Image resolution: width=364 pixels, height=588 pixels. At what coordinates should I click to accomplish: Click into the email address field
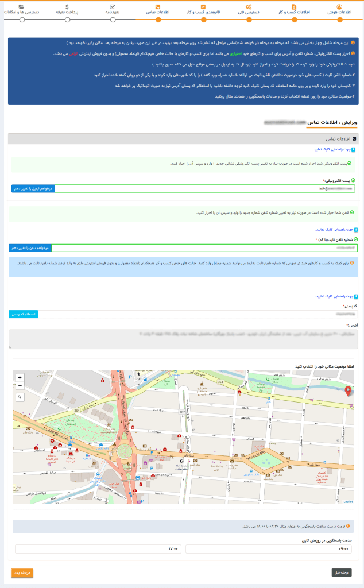pyautogui.click(x=205, y=188)
